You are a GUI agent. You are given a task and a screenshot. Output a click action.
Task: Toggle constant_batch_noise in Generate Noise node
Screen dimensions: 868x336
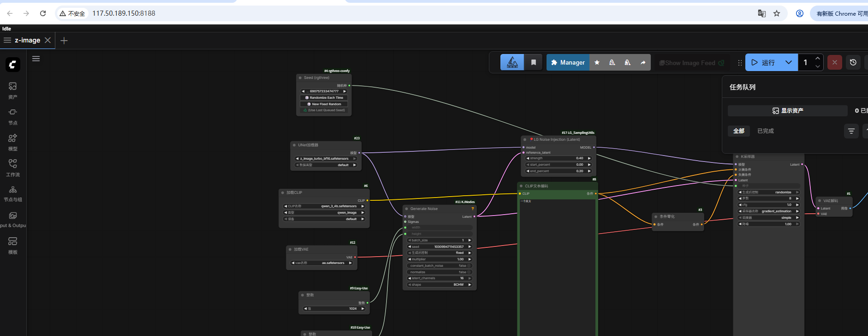(440, 266)
